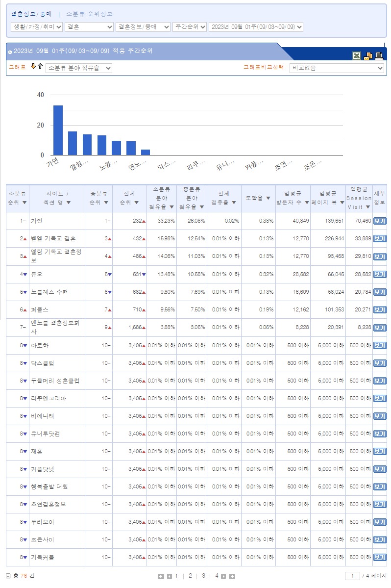Click the icon between the Excel and print icons
391x588 pixels.
click(367, 56)
